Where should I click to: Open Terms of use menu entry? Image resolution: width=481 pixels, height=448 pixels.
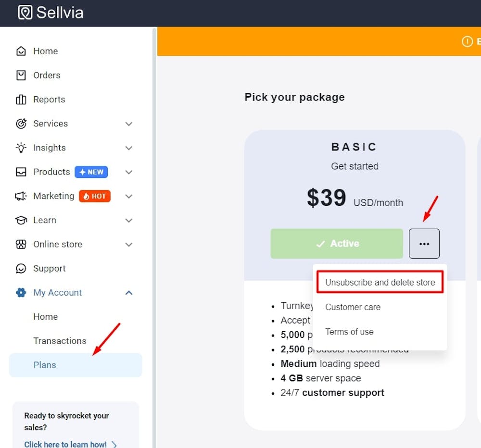349,332
